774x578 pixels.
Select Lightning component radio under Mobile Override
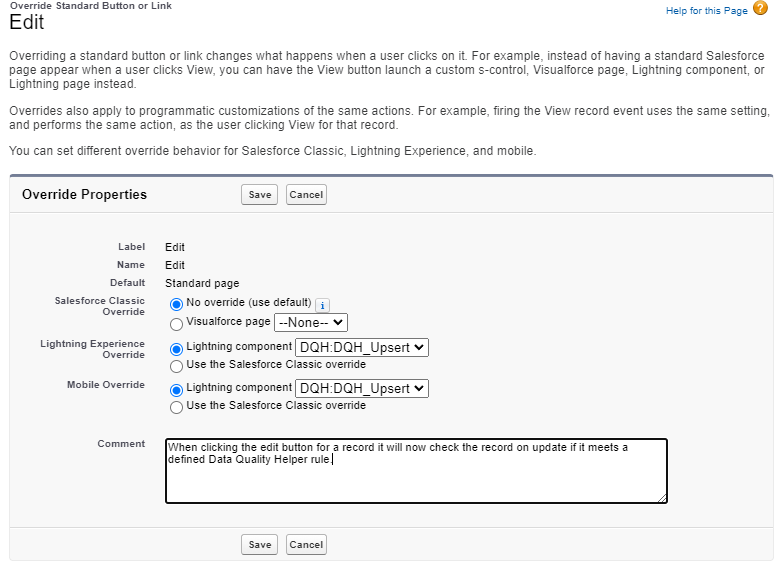coord(176,390)
